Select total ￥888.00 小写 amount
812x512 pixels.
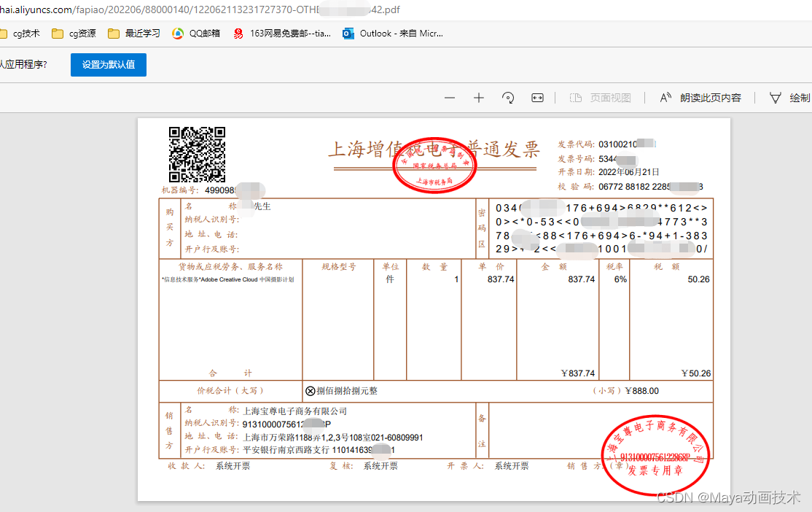(642, 391)
